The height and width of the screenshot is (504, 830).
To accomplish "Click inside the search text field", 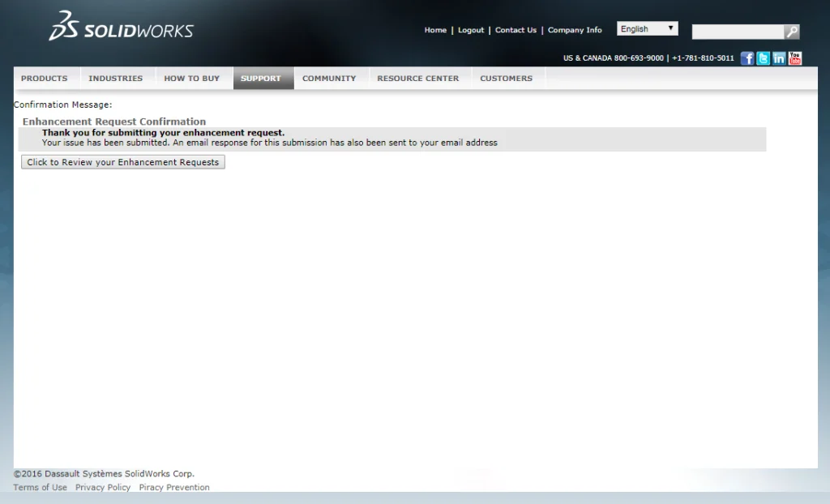I will coord(737,32).
